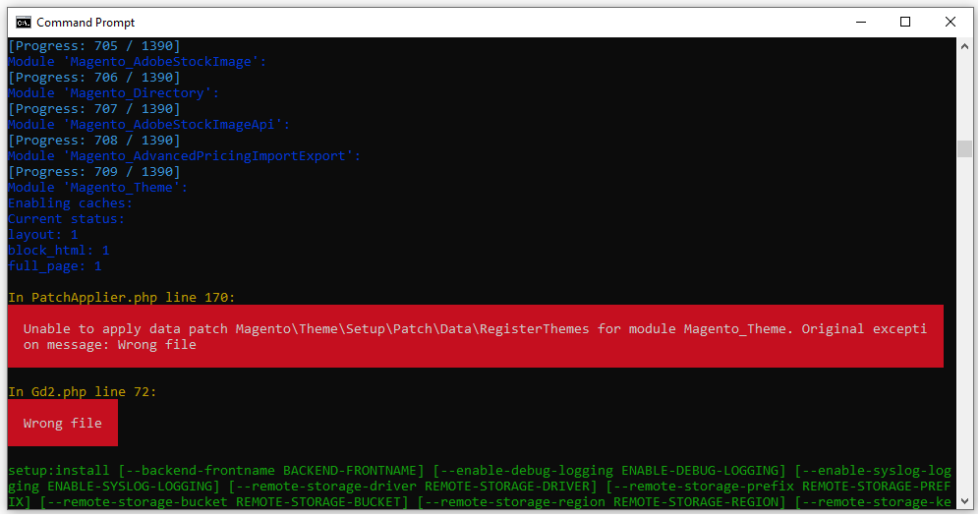980x517 pixels.
Task: Click the line "Module 'Magento_Theme':"
Action: tap(97, 188)
